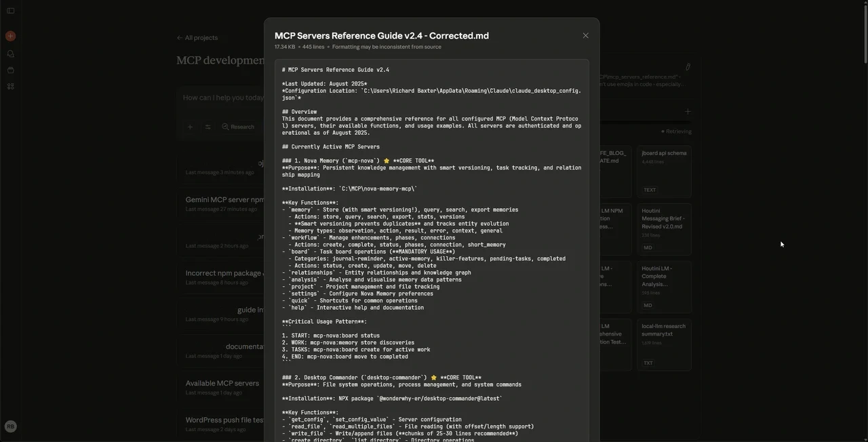Viewport: 868px width, 442px height.
Task: Open the RB user profile avatar
Action: pyautogui.click(x=10, y=426)
